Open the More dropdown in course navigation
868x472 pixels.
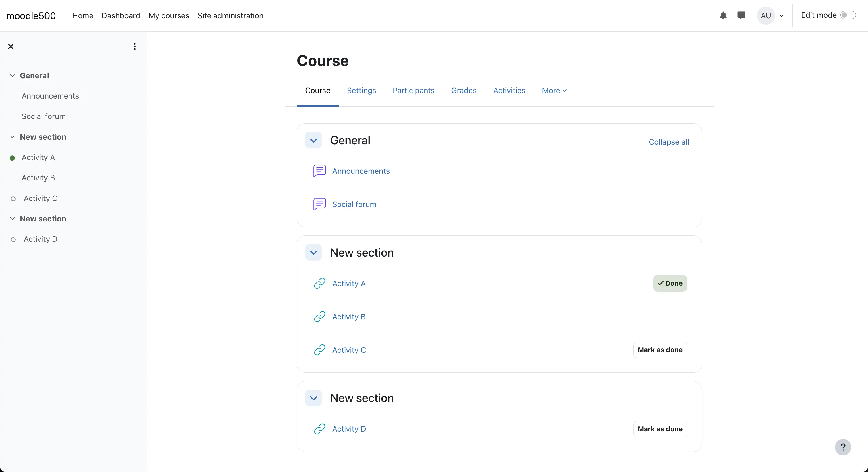point(554,91)
